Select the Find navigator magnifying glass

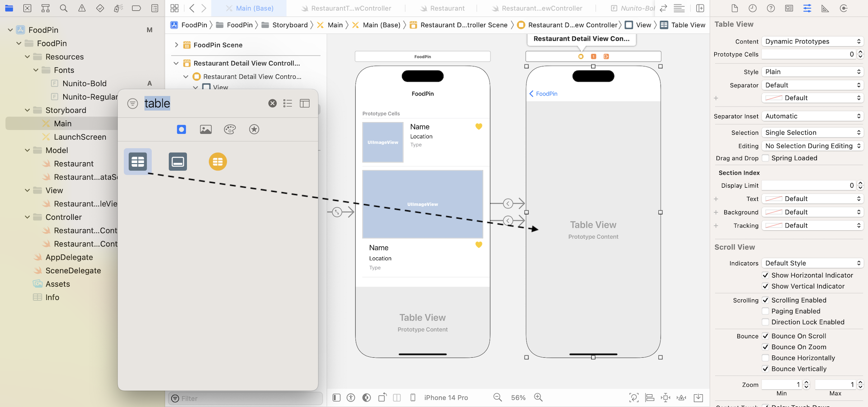coord(64,8)
